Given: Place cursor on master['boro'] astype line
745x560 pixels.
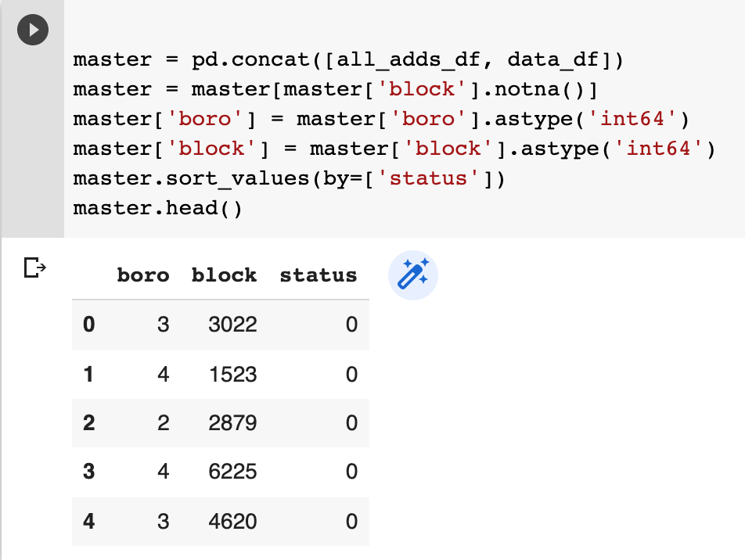Looking at the screenshot, I should 382,119.
